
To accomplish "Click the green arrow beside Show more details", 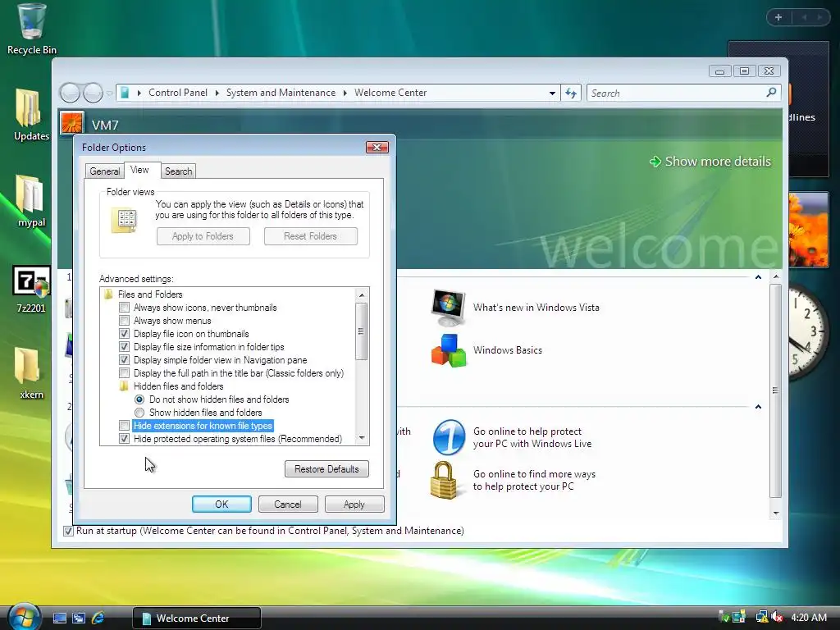I will point(655,162).
